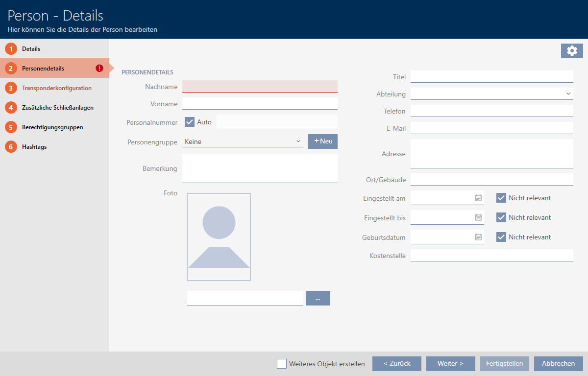Click the Weiter button
Screen dimensions: 588x376
coord(450,364)
